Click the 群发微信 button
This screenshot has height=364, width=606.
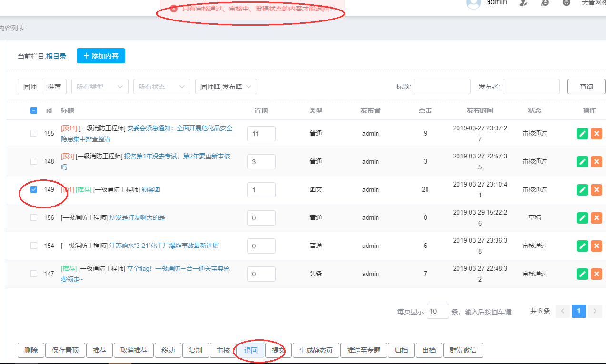463,350
